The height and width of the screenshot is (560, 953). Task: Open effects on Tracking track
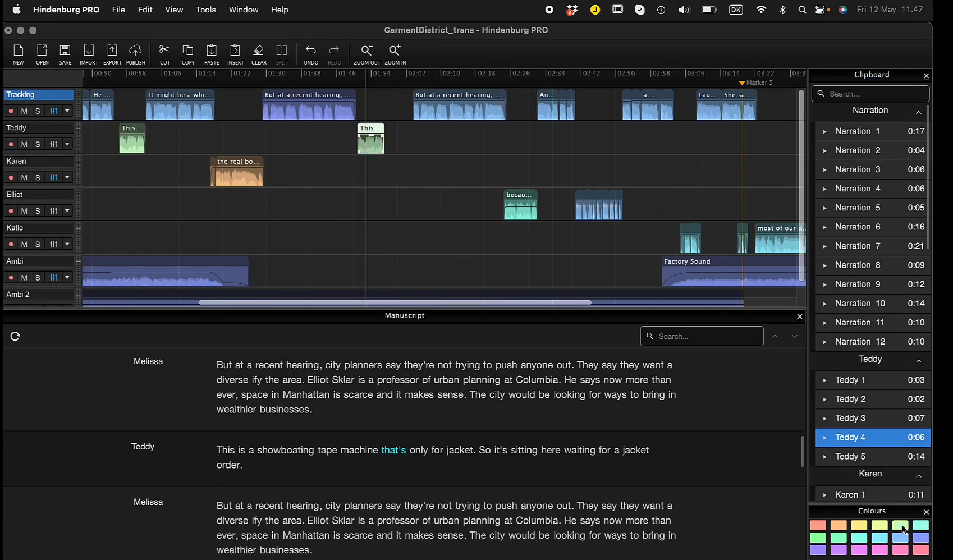pos(53,111)
